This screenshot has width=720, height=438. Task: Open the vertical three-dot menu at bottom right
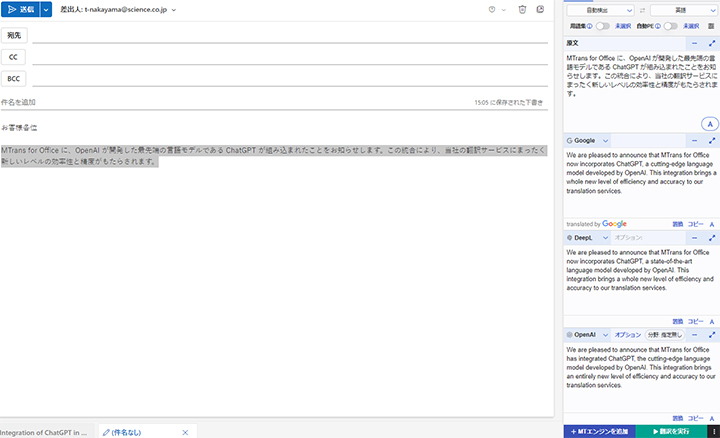tap(714, 432)
